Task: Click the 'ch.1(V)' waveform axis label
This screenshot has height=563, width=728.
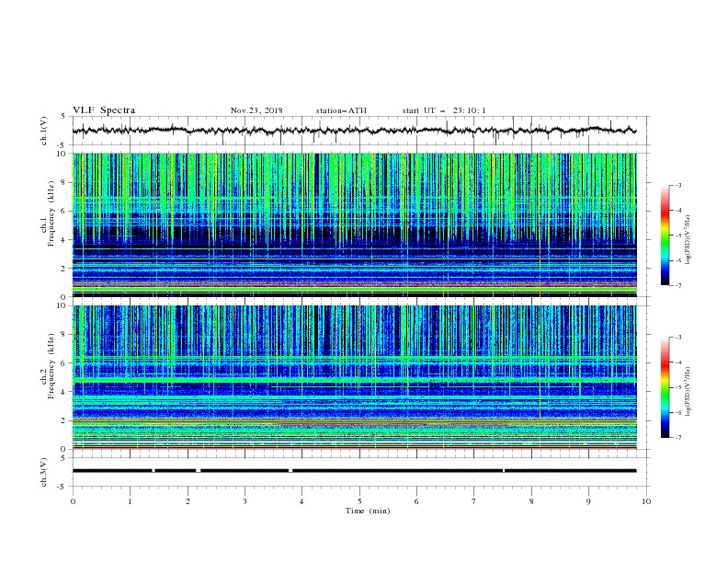Action: [44, 131]
